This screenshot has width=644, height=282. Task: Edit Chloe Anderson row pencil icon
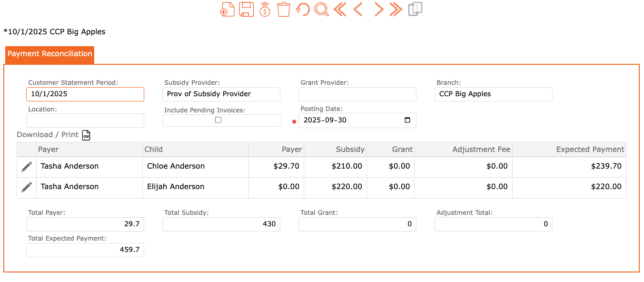[27, 167]
